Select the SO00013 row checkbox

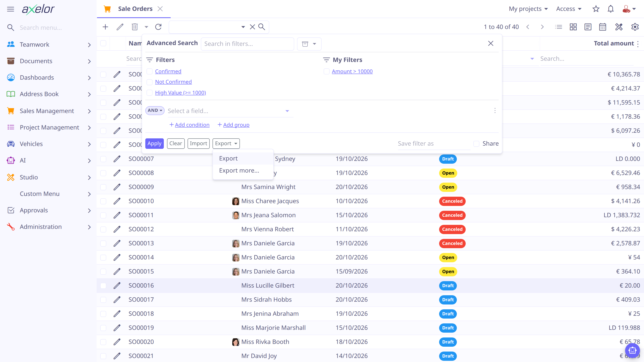click(x=103, y=244)
